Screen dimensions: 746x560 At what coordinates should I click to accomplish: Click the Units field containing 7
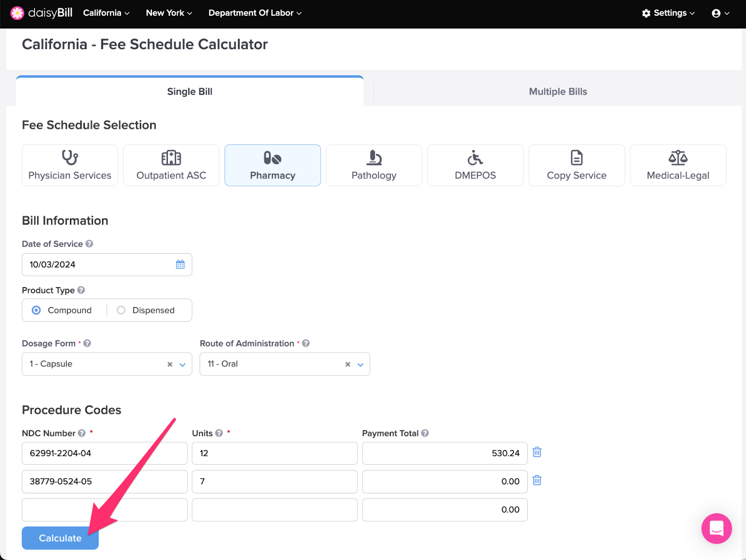[275, 481]
